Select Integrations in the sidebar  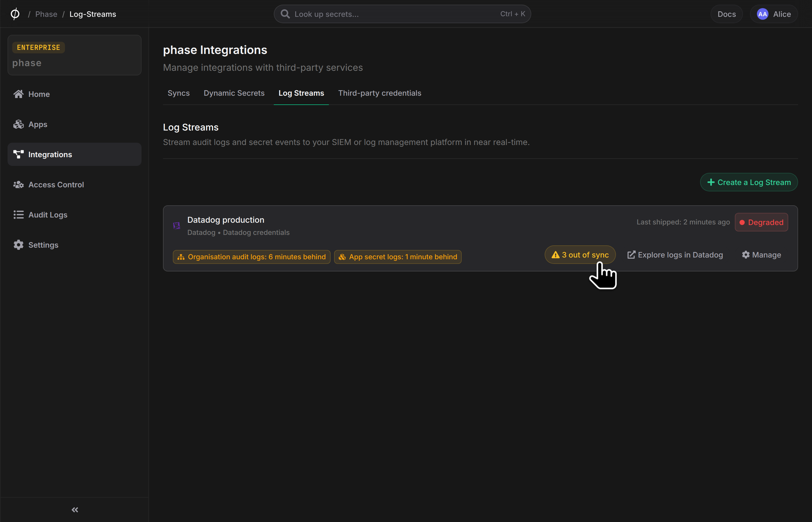coord(74,154)
